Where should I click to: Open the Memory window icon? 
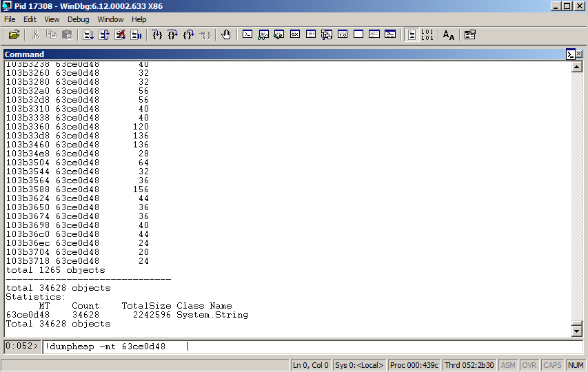[311, 34]
